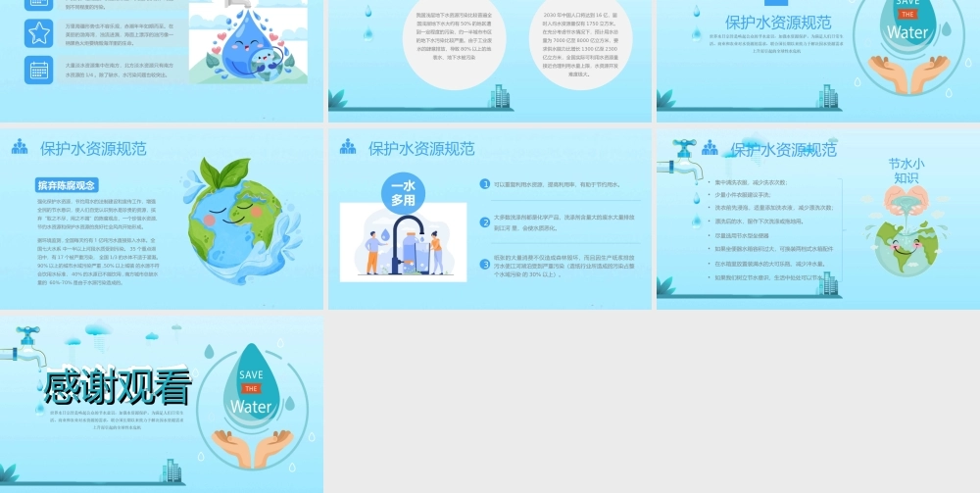Click the leaf plant icon on 节水小知识 slide
The height and width of the screenshot is (493, 980).
[x=666, y=287]
